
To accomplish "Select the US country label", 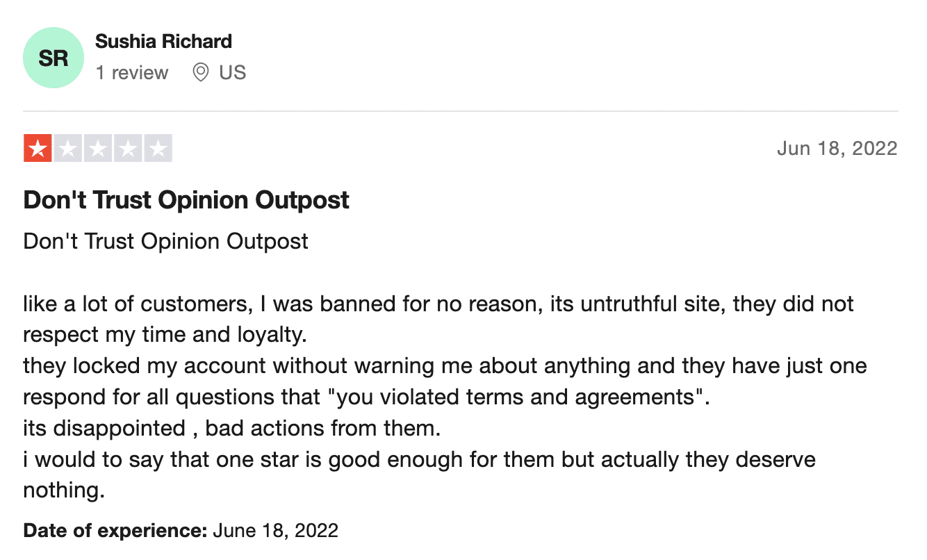I will pos(233,72).
